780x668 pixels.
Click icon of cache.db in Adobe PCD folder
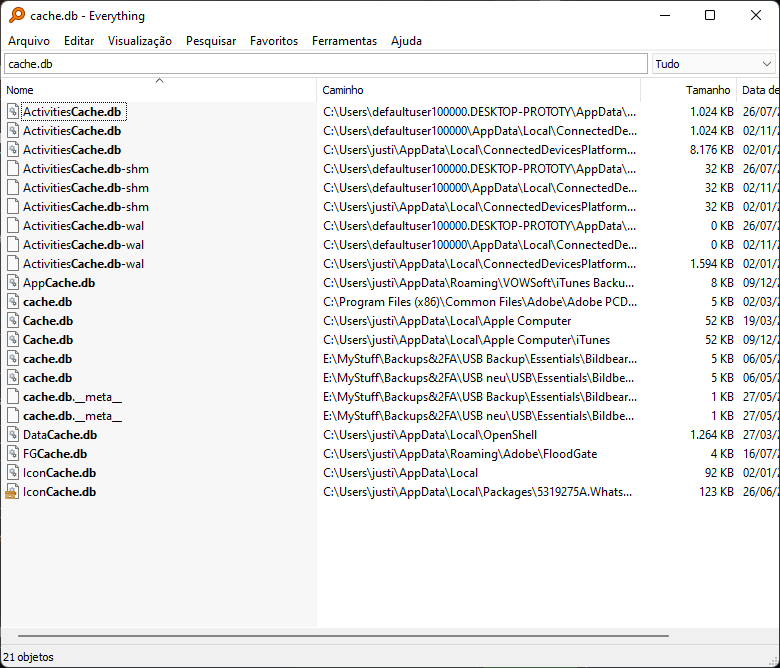tap(13, 301)
